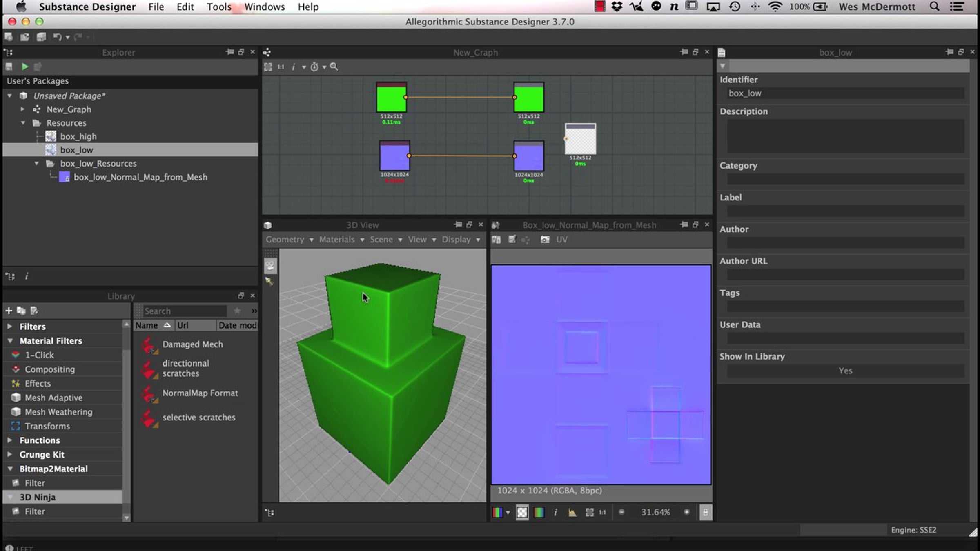The width and height of the screenshot is (980, 551).
Task: Toggle the lock button right of zoom percentage
Action: coord(706,513)
